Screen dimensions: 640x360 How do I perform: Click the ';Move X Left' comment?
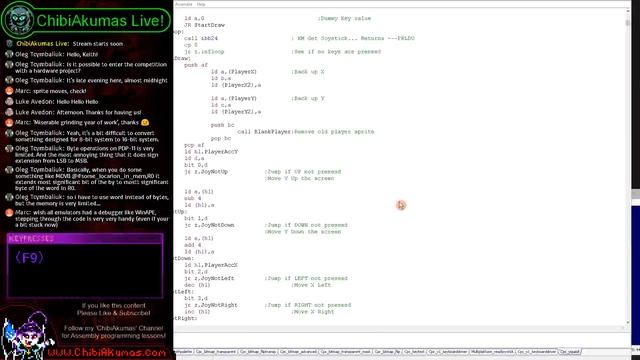tap(311, 285)
